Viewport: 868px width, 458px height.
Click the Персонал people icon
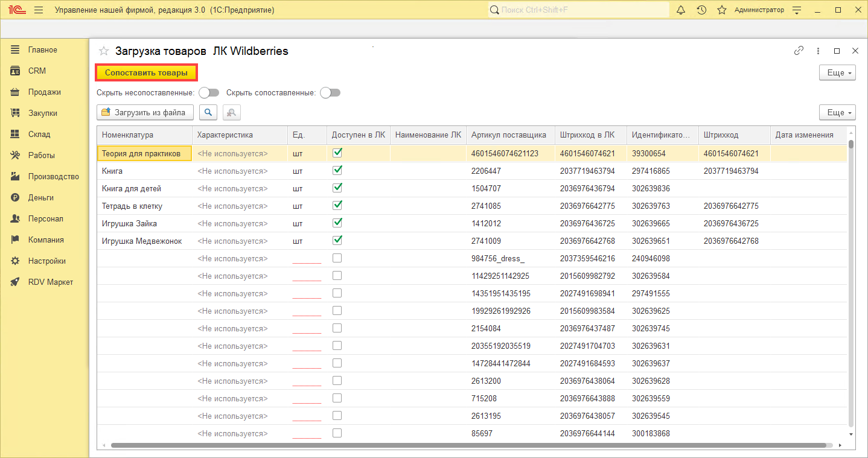pyautogui.click(x=16, y=218)
